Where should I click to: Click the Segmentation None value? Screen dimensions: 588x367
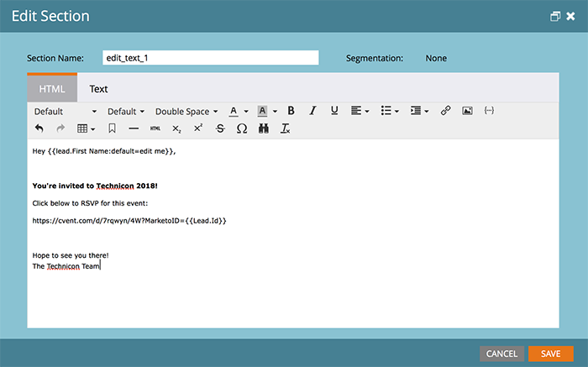click(x=436, y=58)
